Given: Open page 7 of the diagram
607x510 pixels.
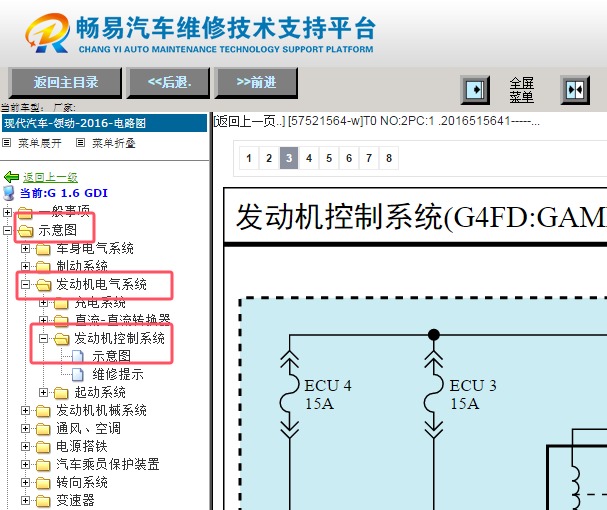Looking at the screenshot, I should pos(369,158).
